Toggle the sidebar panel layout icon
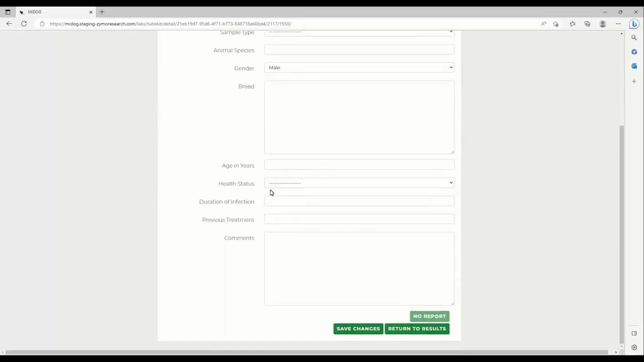This screenshot has height=362, width=644. coord(634,333)
